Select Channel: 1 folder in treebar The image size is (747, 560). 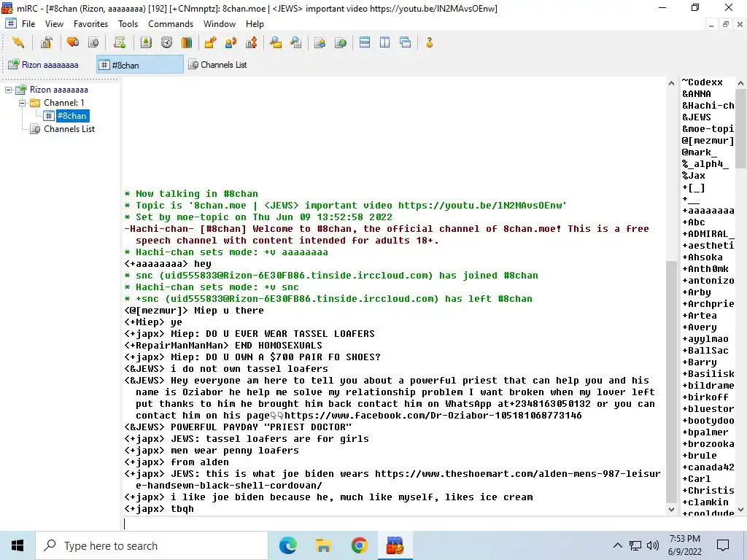(64, 103)
